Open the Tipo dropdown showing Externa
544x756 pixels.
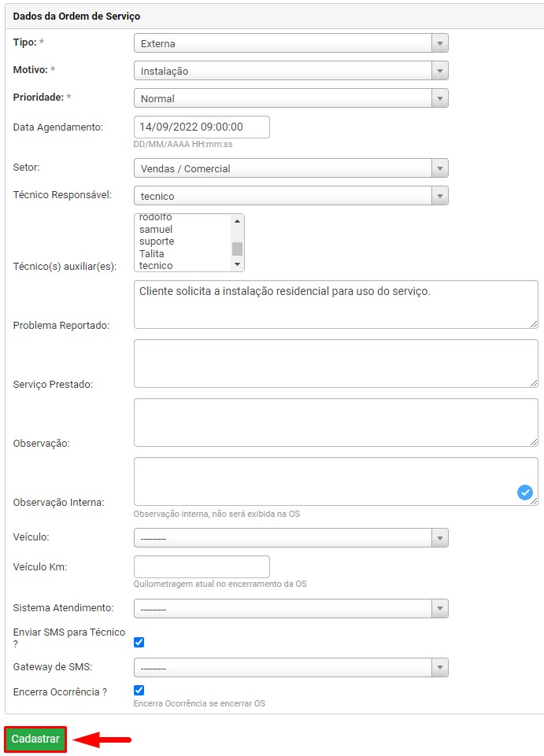tap(291, 43)
